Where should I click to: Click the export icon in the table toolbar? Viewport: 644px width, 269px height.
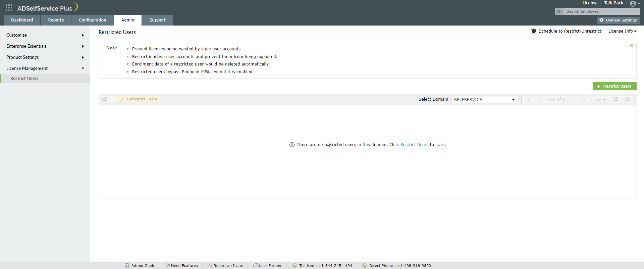[616, 99]
